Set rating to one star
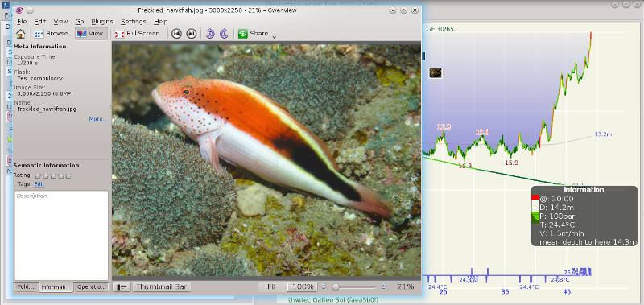 38,175
